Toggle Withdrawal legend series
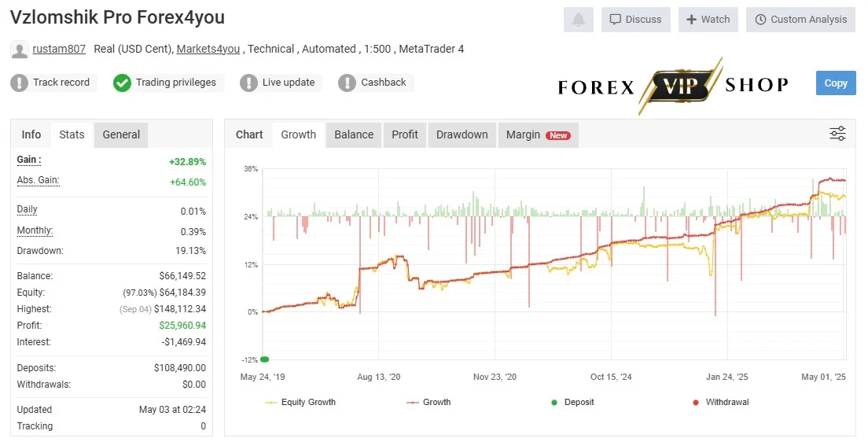The height and width of the screenshot is (442, 868). pyautogui.click(x=721, y=402)
